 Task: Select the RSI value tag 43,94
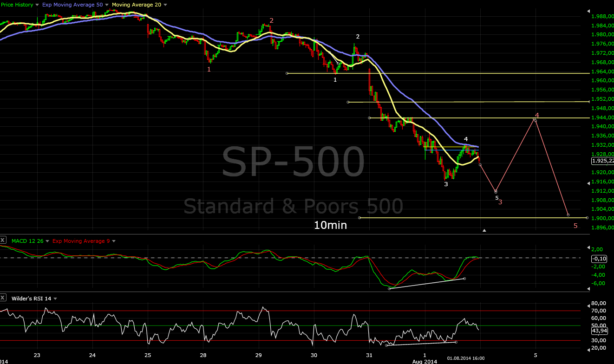click(599, 331)
